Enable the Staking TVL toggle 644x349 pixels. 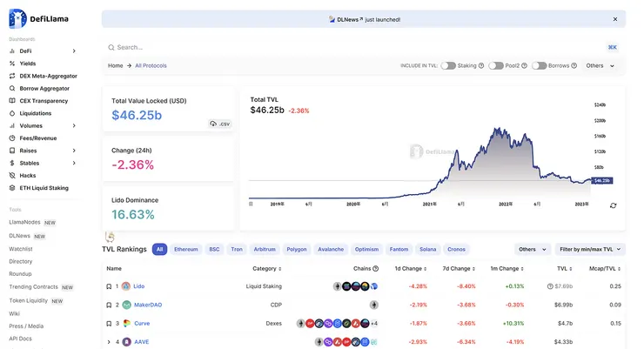449,65
